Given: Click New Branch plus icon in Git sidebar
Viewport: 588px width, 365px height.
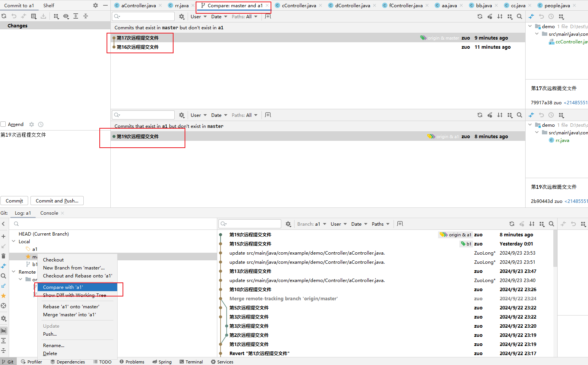Looking at the screenshot, I should [3, 236].
